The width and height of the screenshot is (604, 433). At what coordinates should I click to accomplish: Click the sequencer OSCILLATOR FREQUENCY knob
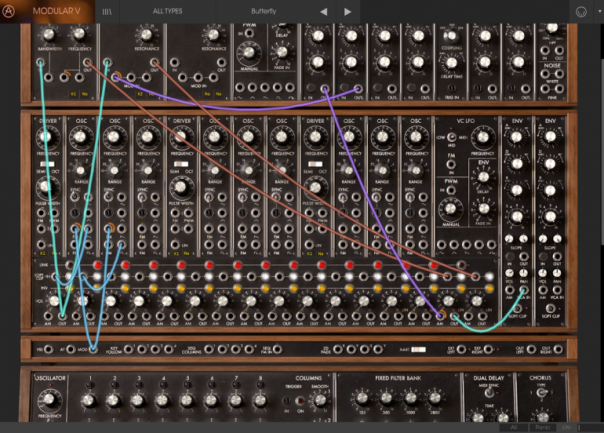coord(49,399)
